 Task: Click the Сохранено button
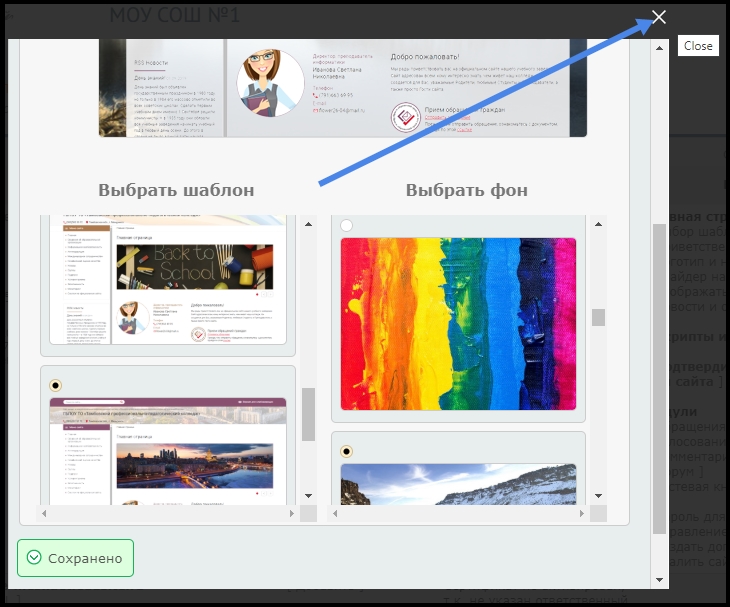click(75, 557)
